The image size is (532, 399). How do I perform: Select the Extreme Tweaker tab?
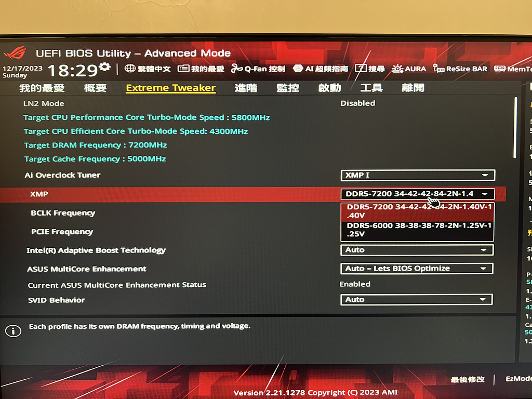170,88
